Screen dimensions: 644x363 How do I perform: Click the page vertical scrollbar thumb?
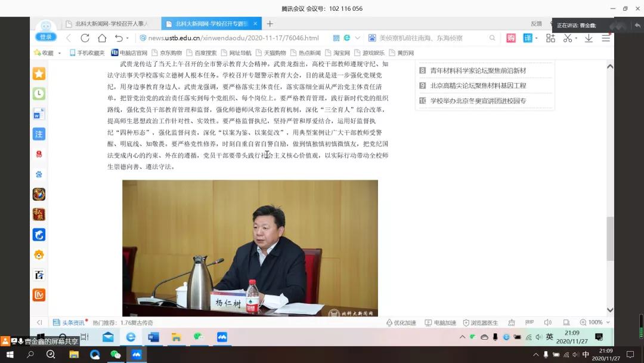pos(611,239)
